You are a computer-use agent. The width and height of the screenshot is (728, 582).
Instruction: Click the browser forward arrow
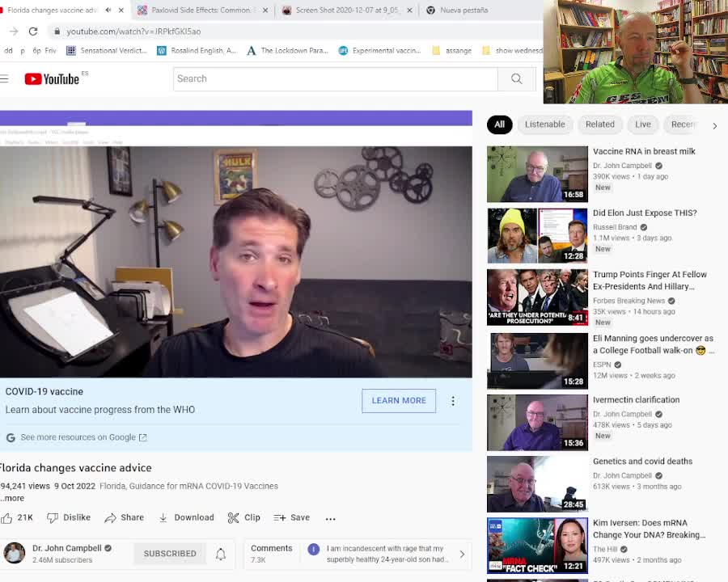coord(14,31)
